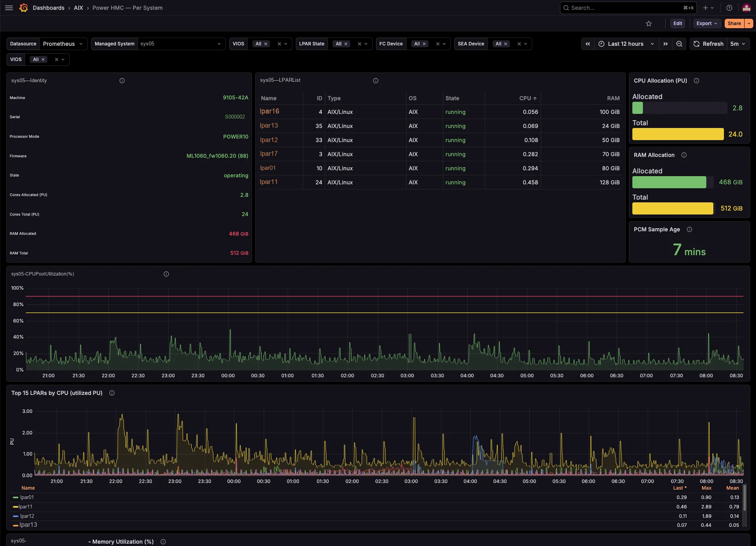This screenshot has height=546, width=756.
Task: Click the Share button
Action: click(734, 23)
